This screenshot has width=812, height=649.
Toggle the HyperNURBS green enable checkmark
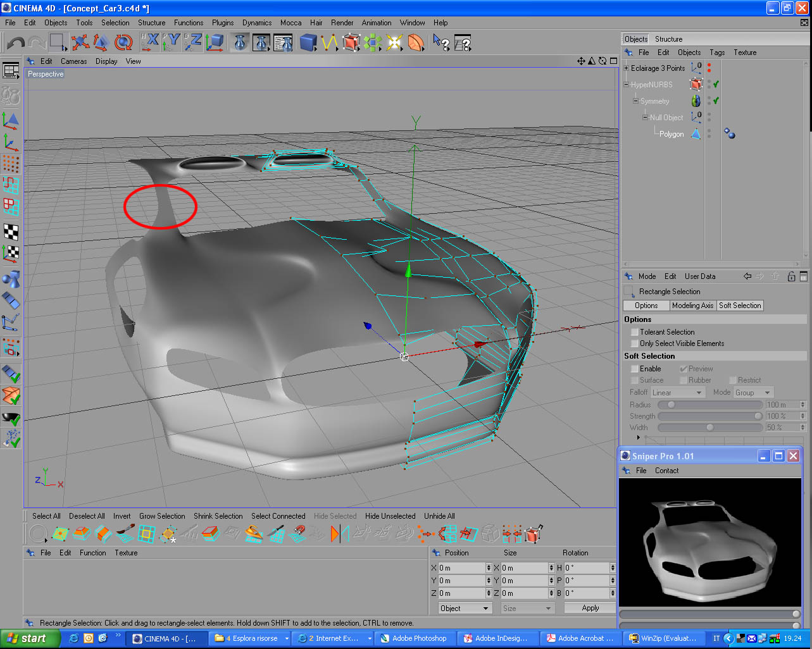point(715,83)
